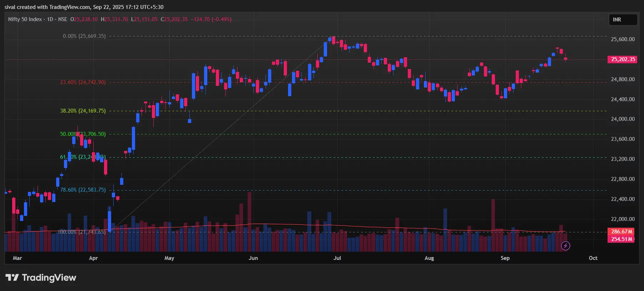Click the May label on time axis

point(169,258)
